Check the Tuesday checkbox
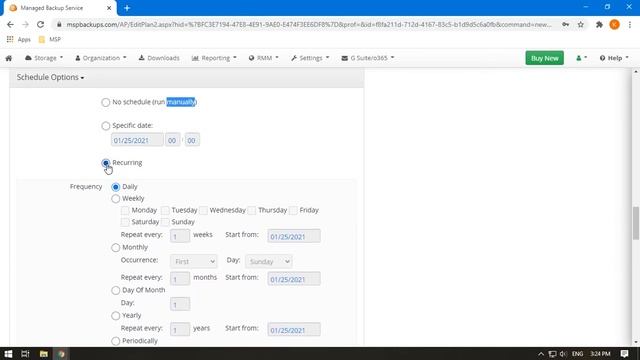 tap(165, 211)
